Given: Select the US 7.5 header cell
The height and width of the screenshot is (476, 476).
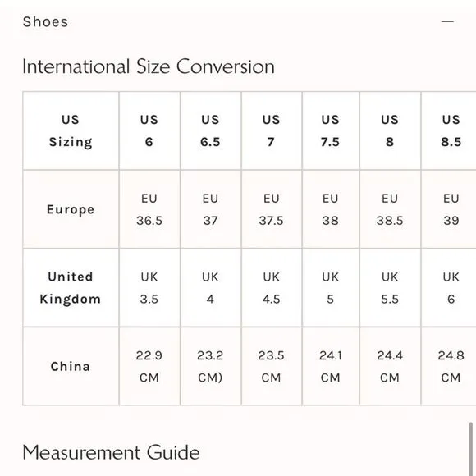Looking at the screenshot, I should (x=331, y=130).
